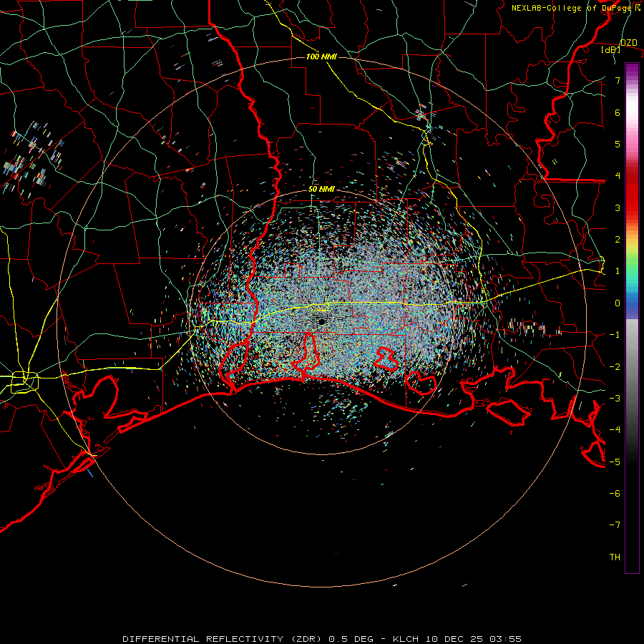Click the 7 value on the color scale

click(618, 80)
